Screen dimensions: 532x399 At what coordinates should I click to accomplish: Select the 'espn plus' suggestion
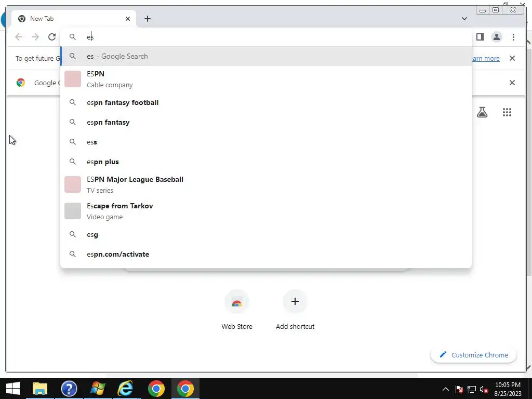pos(266,162)
